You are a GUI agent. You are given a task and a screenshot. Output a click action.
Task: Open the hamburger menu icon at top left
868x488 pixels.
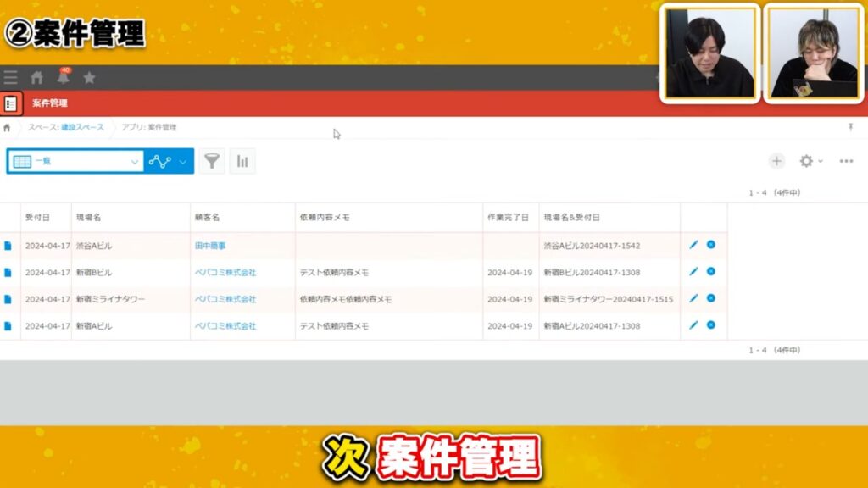click(10, 77)
